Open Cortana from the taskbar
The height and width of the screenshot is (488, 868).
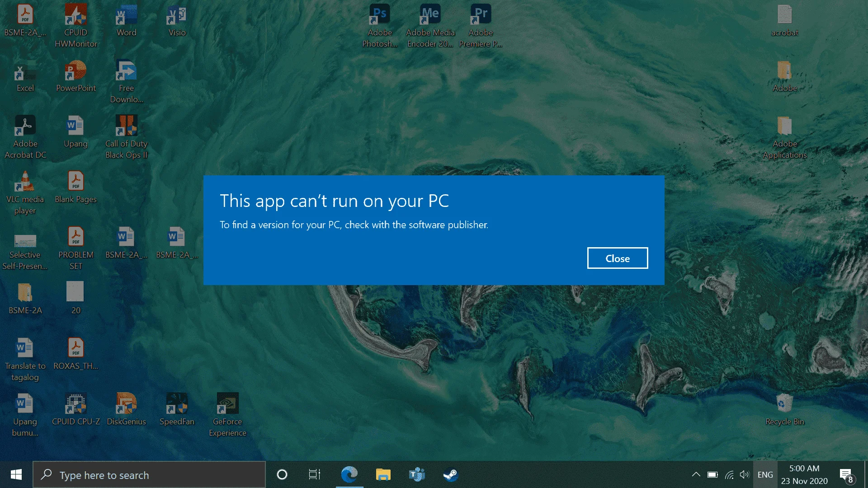(282, 474)
